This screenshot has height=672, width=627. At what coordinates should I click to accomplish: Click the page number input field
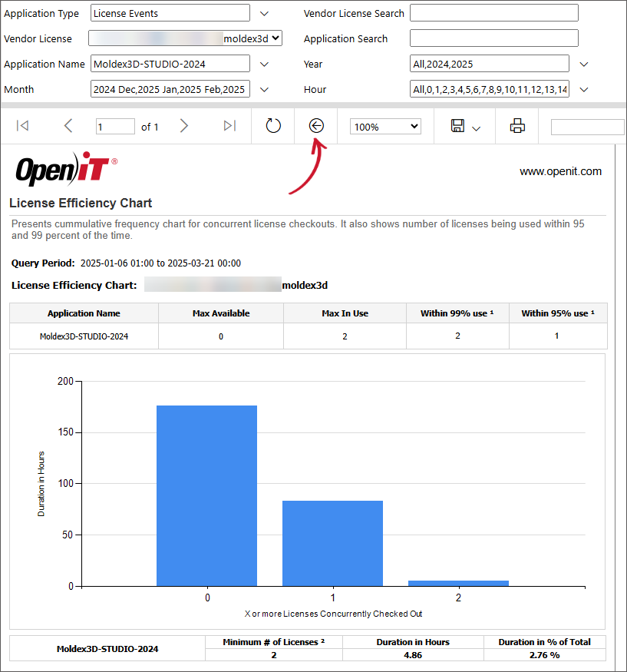pyautogui.click(x=114, y=126)
